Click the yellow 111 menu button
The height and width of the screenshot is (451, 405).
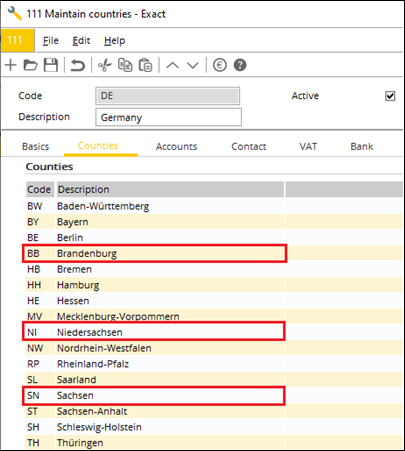pos(17,40)
